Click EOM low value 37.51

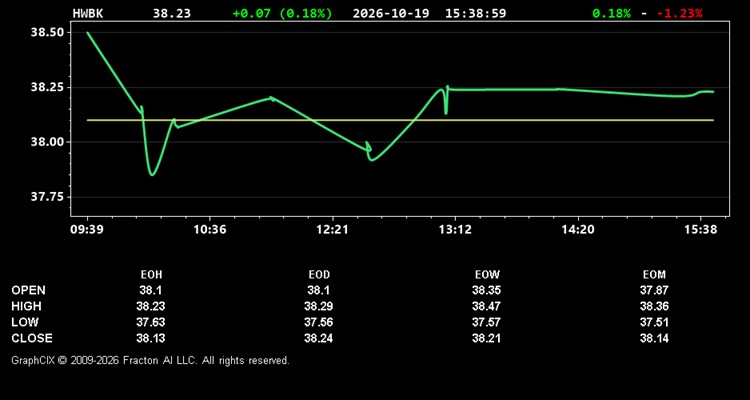click(654, 322)
